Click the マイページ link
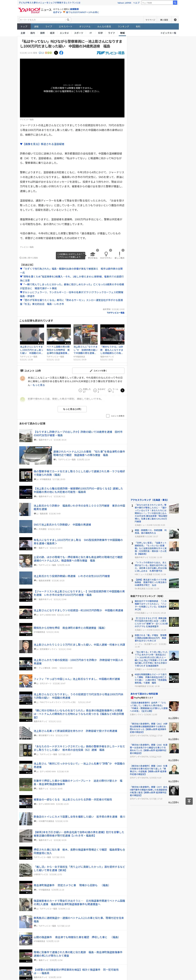Viewport: 196px width, 980px height. (150, 20)
